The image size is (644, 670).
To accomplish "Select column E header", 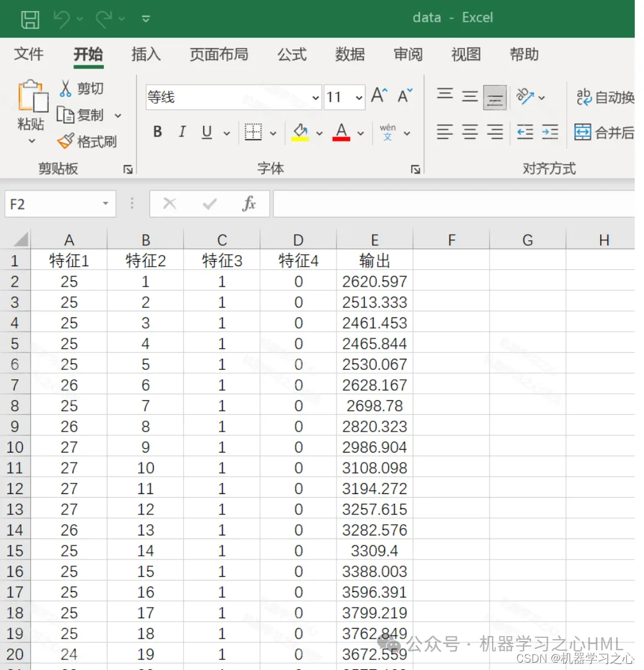I will click(375, 240).
